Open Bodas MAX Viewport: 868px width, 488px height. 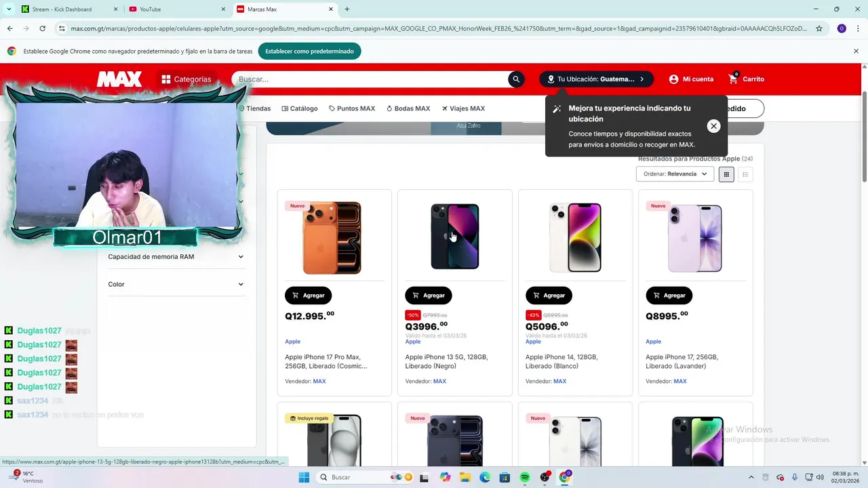coord(408,108)
